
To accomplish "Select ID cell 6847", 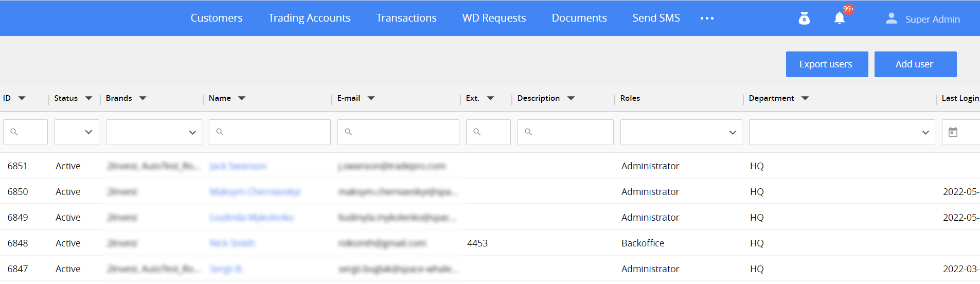I will pos(17,269).
